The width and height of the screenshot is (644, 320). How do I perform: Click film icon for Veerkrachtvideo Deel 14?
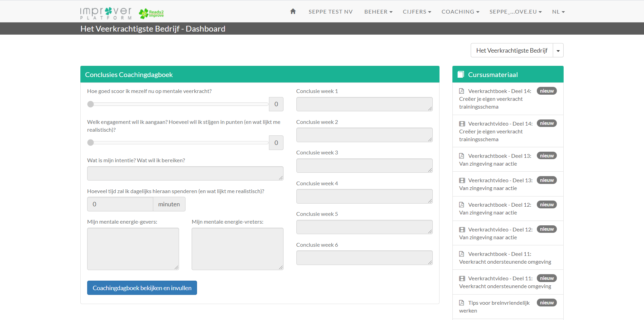tap(462, 124)
